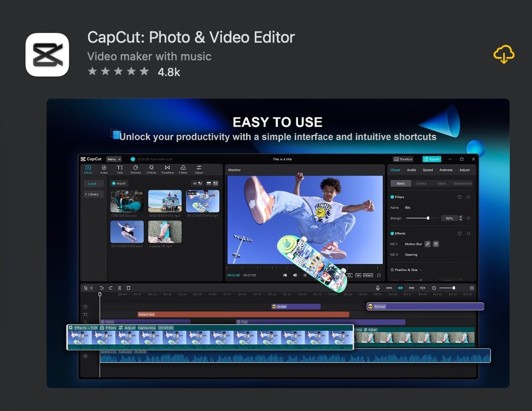Switch to the Audio tab in properties panel
Screen dimensions: 532x411
[x=411, y=170]
